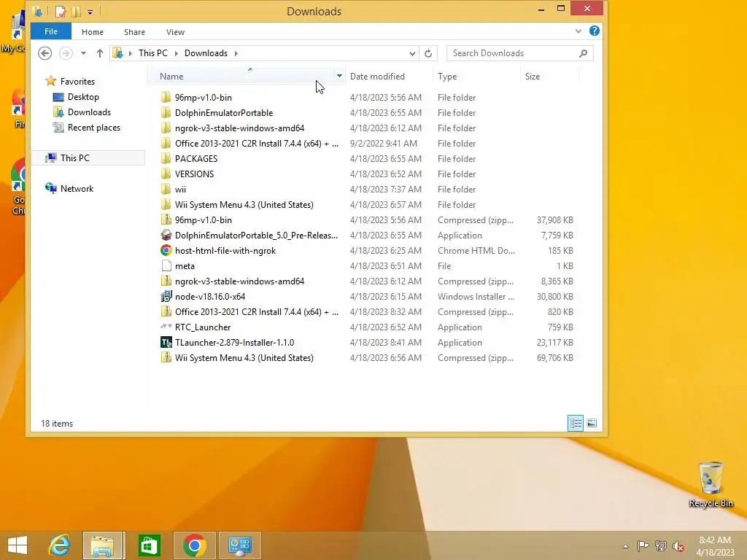Click the New Folder quick access icon
The image size is (747, 560).
pos(76,12)
